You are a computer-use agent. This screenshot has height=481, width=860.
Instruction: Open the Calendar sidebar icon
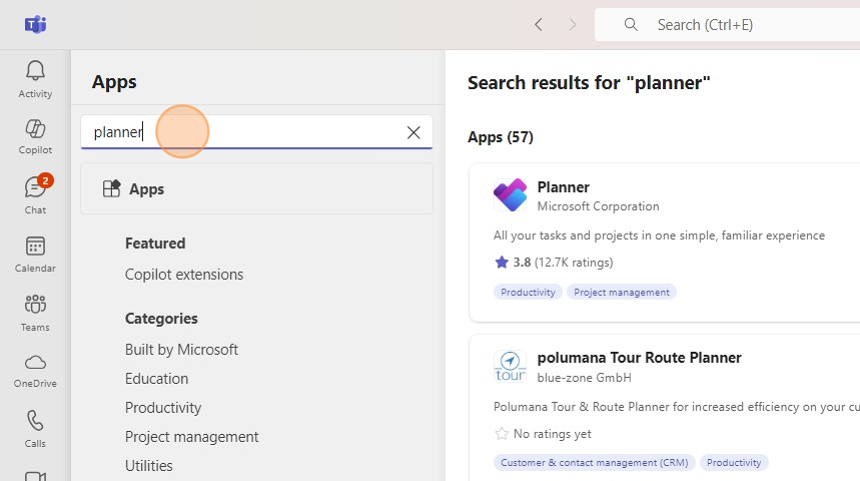click(x=35, y=254)
